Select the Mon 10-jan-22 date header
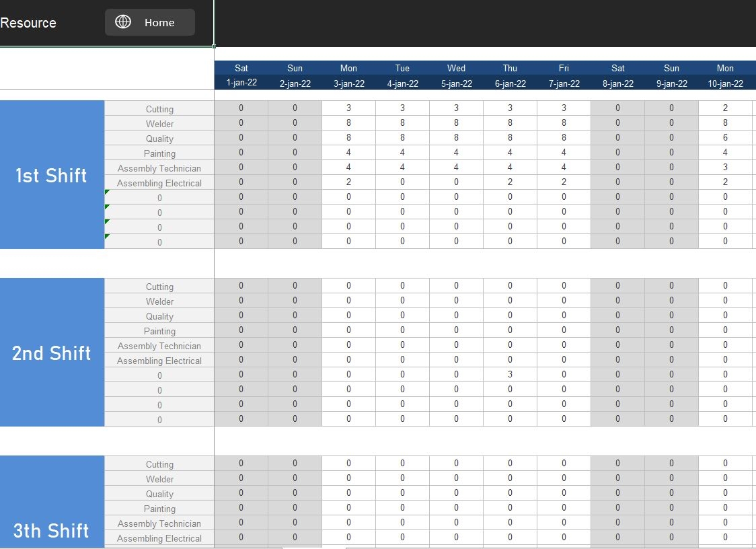The width and height of the screenshot is (756, 549). [725, 75]
